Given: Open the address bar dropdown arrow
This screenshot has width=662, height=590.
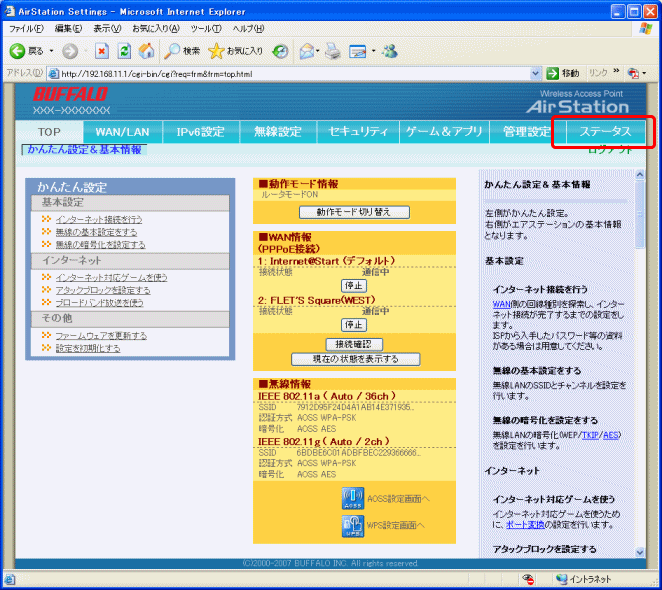Looking at the screenshot, I should click(x=535, y=73).
